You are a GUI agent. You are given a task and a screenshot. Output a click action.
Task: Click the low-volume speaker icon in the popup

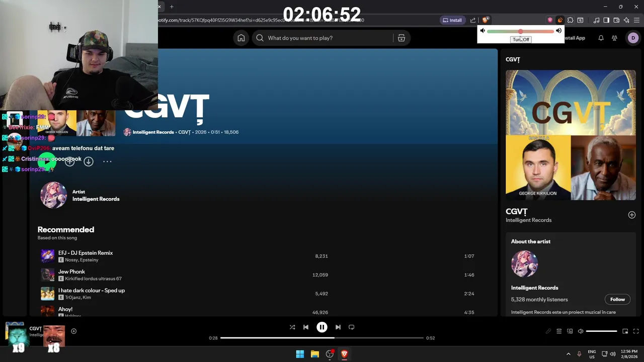point(482,31)
